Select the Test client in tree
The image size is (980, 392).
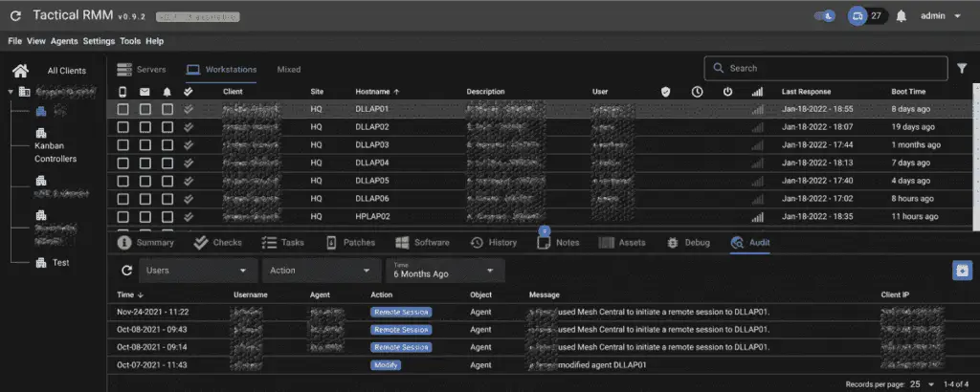point(60,262)
